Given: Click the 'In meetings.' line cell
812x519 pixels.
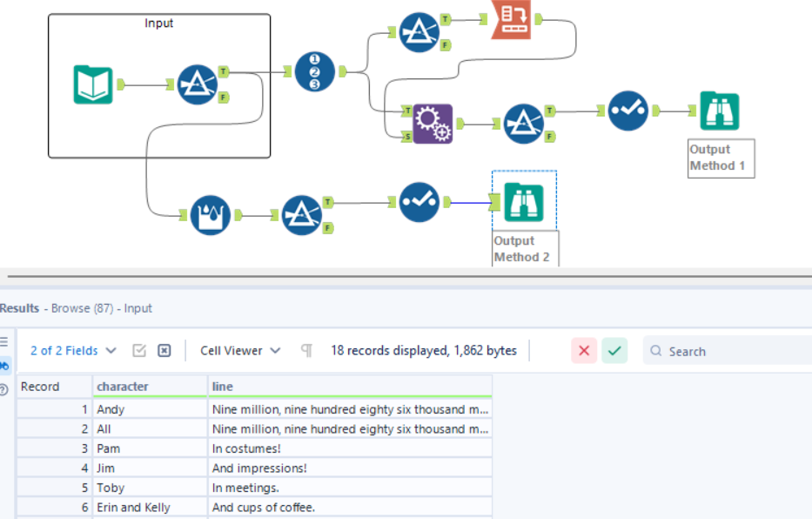Looking at the screenshot, I should click(350, 488).
